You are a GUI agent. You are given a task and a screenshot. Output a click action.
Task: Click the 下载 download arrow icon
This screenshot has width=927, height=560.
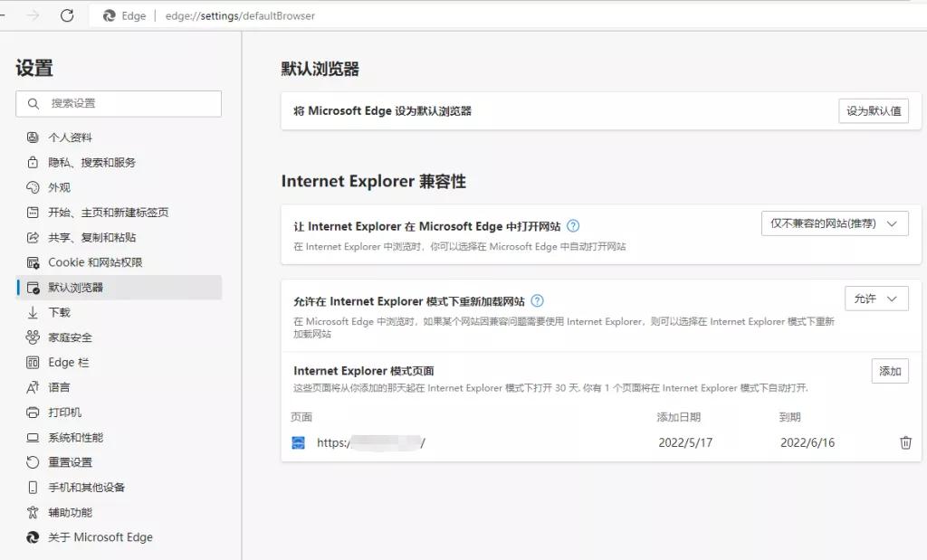(x=33, y=312)
